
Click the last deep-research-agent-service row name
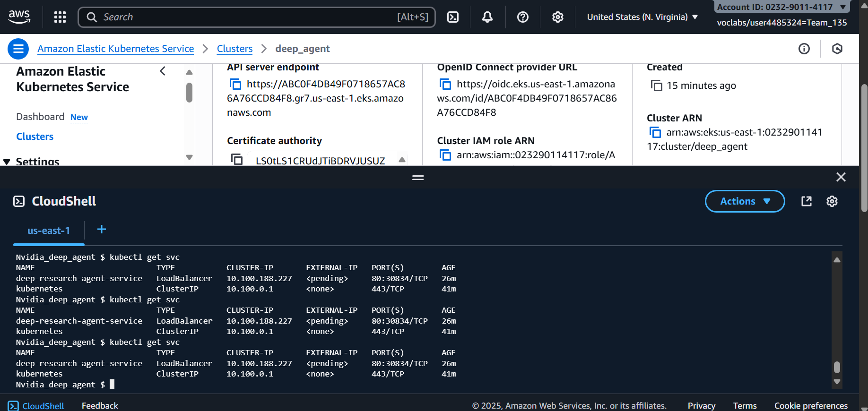click(x=79, y=363)
